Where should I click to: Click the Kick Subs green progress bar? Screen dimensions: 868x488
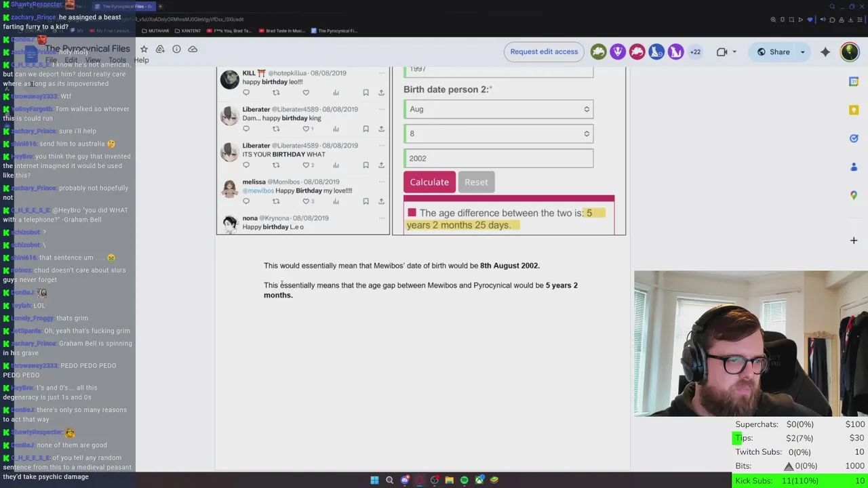(800, 481)
